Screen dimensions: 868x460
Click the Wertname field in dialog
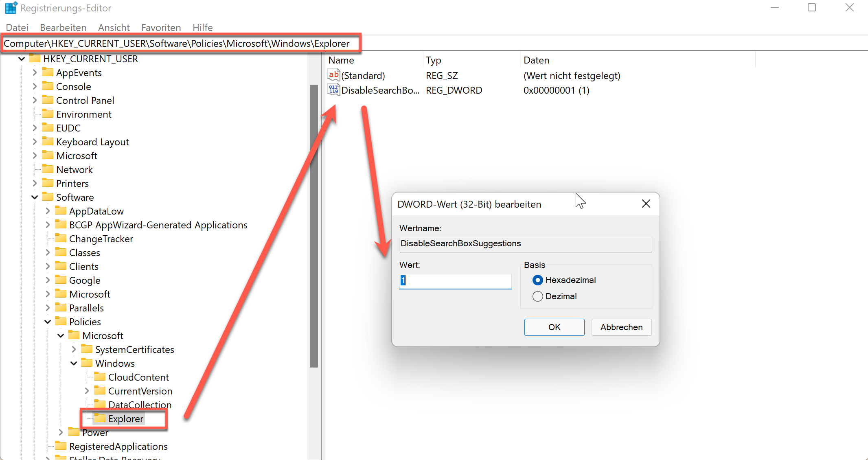click(526, 244)
